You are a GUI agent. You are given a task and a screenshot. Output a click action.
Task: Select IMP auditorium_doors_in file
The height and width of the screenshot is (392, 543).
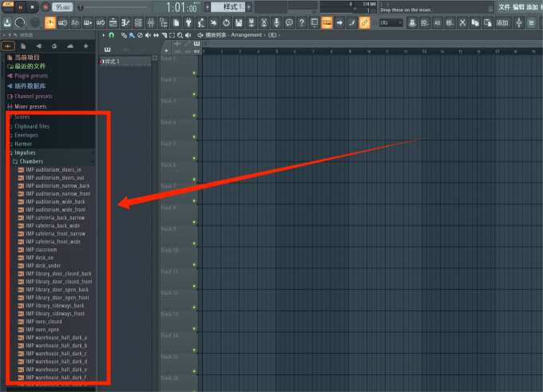(x=50, y=170)
